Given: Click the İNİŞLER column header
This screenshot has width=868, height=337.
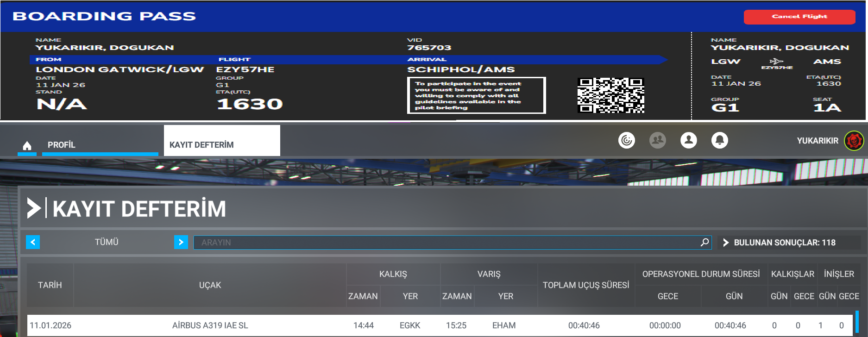Looking at the screenshot, I should (x=839, y=274).
